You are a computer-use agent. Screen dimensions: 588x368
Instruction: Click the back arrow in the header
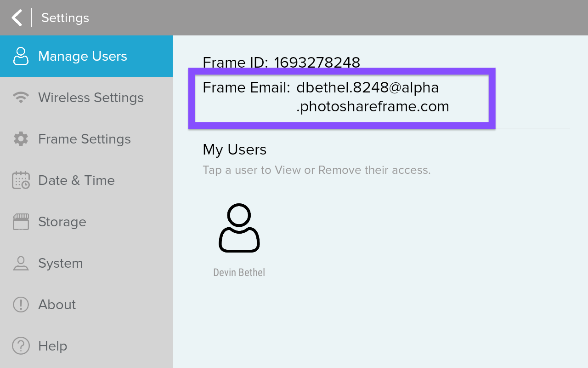(17, 17)
